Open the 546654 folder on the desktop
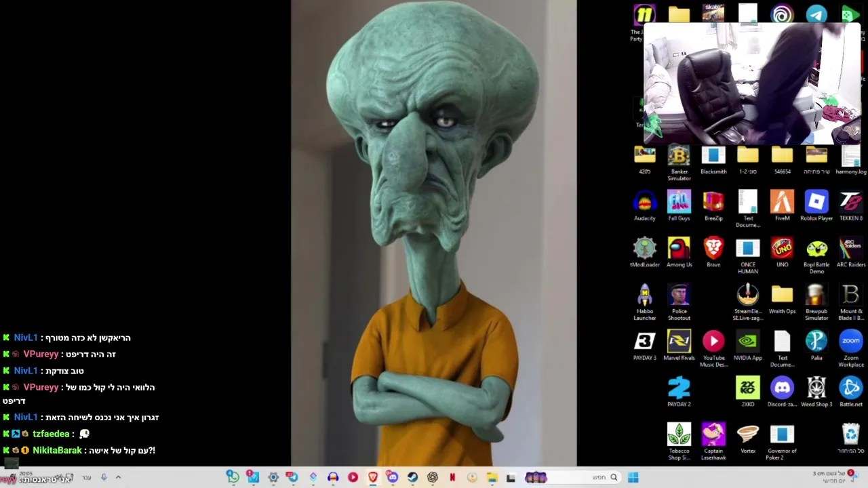This screenshot has width=868, height=488. [782, 160]
